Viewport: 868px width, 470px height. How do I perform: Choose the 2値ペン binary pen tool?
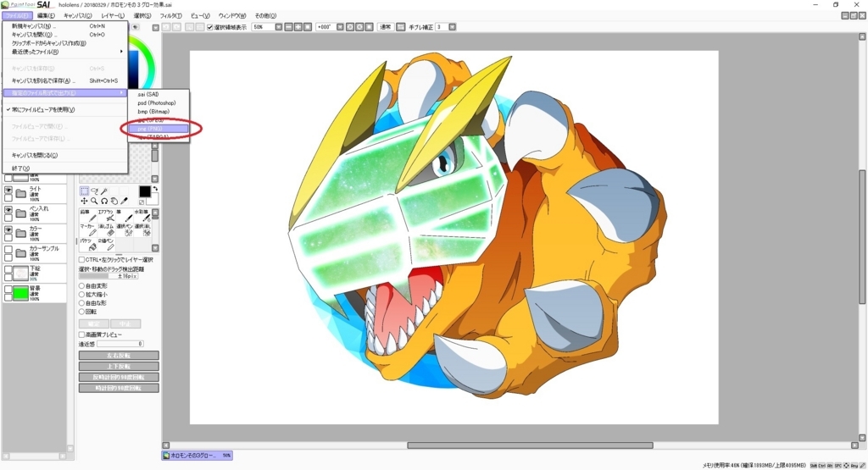pyautogui.click(x=105, y=245)
